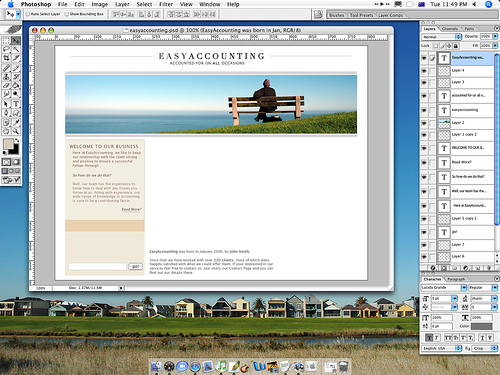Select the Blur tool
Screen dimensions: 500x375
(6, 94)
